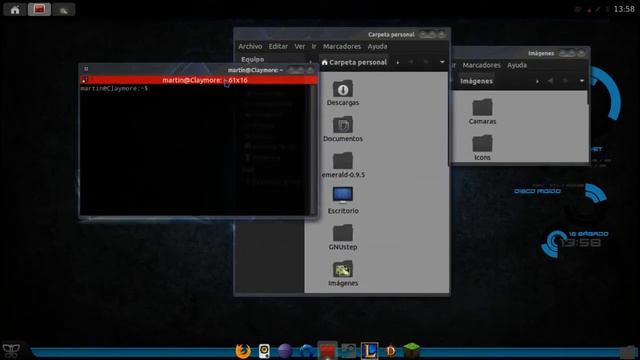Image resolution: width=640 pixels, height=360 pixels.
Task: Expand path arrow after Carpeta personal
Action: 398,62
